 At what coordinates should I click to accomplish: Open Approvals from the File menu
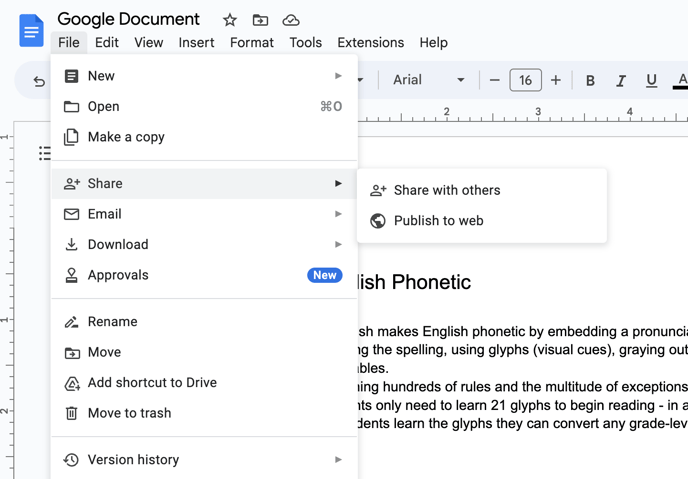(x=204, y=275)
